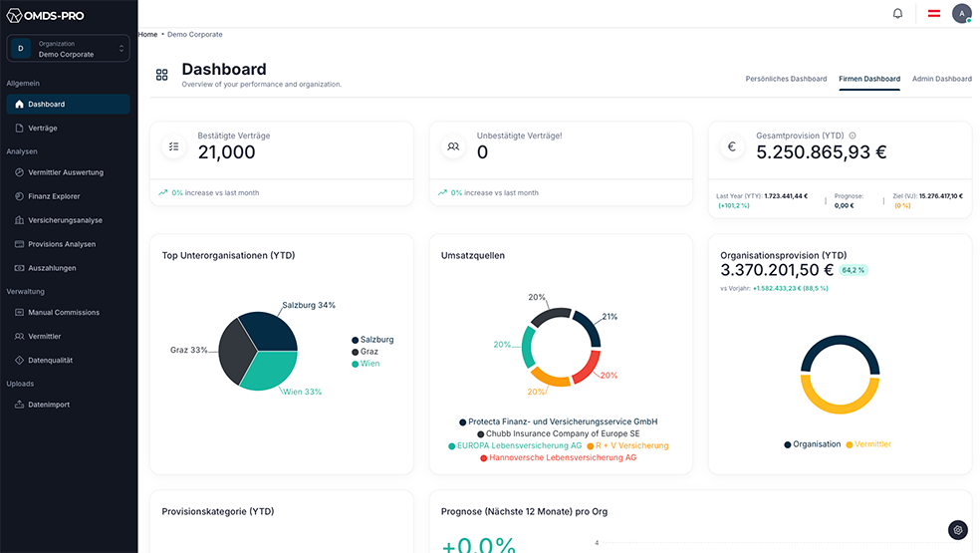Switch to Admin Dashboard tab
This screenshot has width=980, height=553.
coord(941,79)
